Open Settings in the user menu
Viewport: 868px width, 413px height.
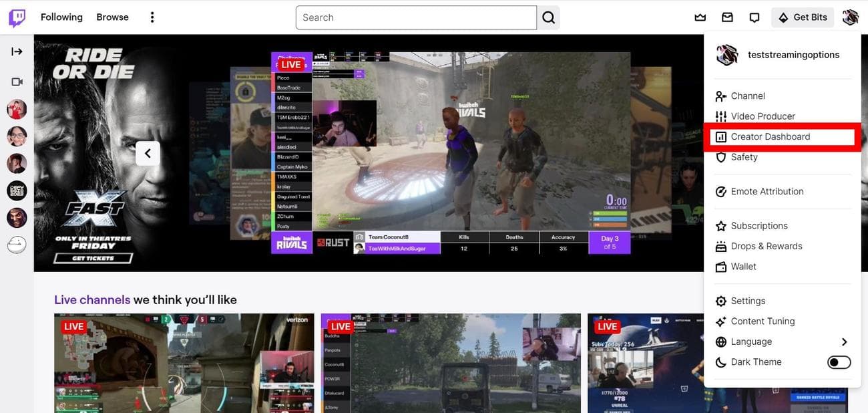coord(748,301)
